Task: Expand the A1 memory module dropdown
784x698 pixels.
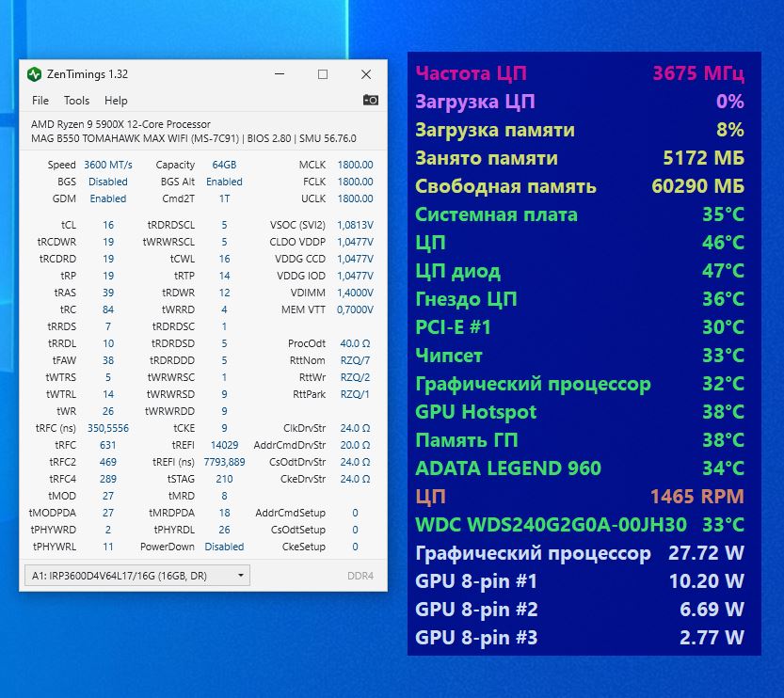Action: coord(137,576)
